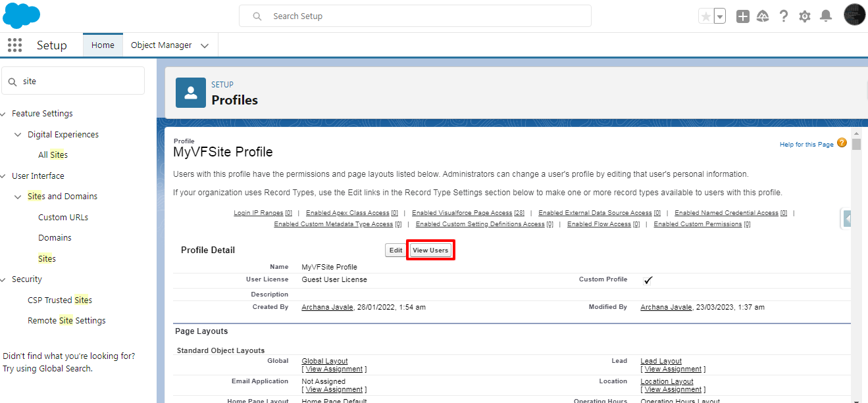The width and height of the screenshot is (868, 403).
Task: Click the page scrollbar thumb
Action: click(x=856, y=145)
